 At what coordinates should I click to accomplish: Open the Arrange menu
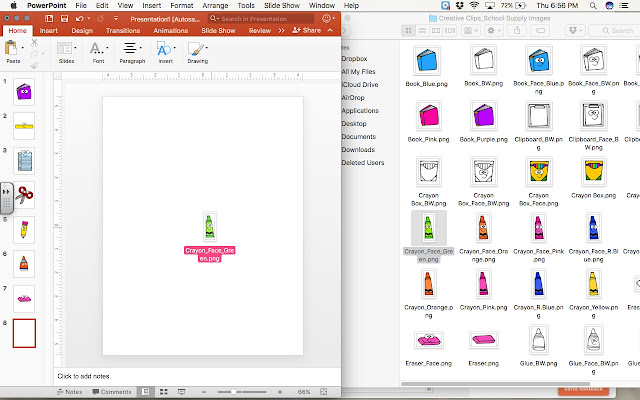[215, 6]
